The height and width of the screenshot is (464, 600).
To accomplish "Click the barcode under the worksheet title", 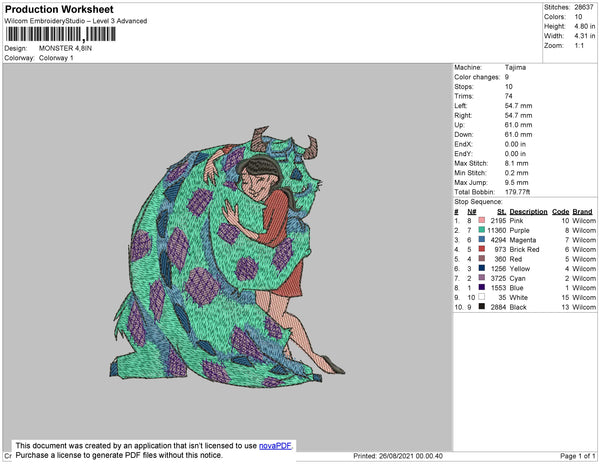I will tap(60, 34).
